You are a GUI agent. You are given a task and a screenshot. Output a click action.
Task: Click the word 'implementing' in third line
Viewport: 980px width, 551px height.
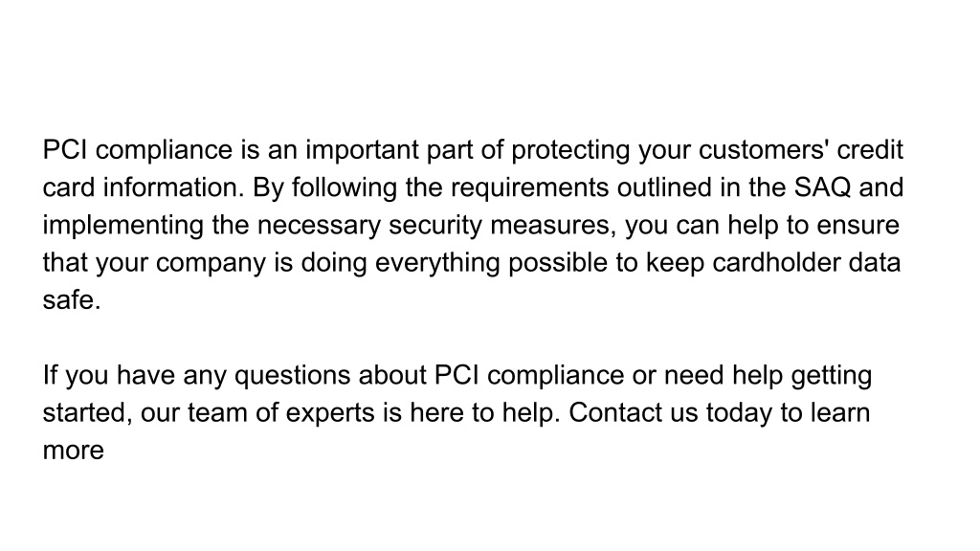123,226
